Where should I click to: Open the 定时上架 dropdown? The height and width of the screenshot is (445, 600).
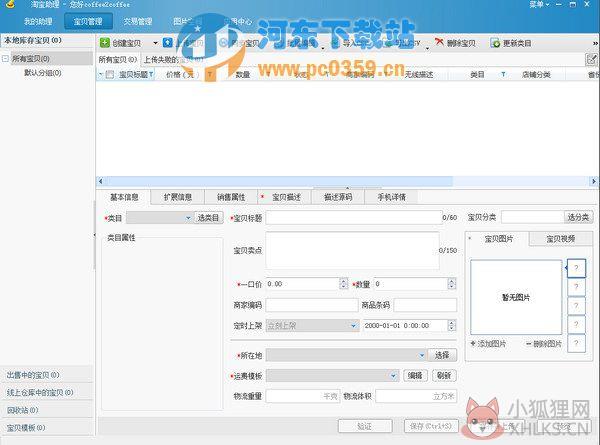coord(313,326)
